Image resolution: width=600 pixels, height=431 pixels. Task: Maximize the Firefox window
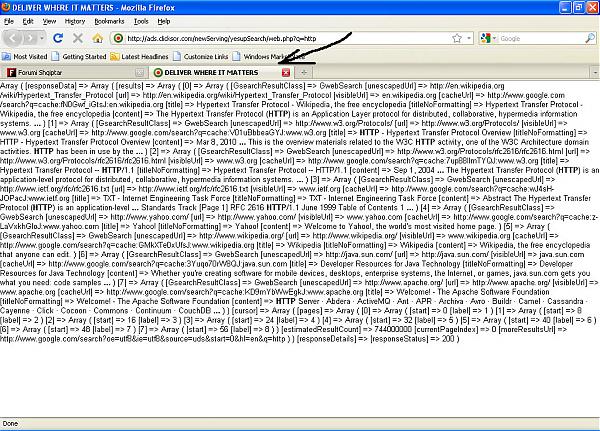578,8
